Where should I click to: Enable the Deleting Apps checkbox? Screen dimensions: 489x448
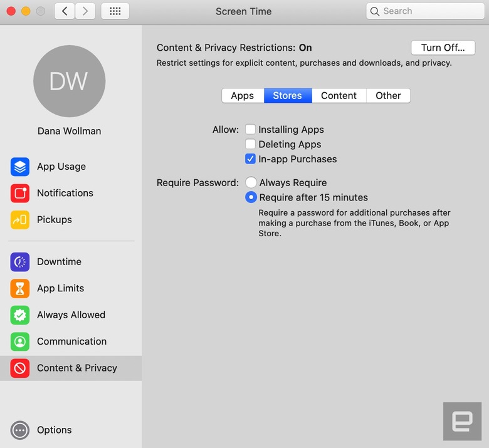[250, 144]
